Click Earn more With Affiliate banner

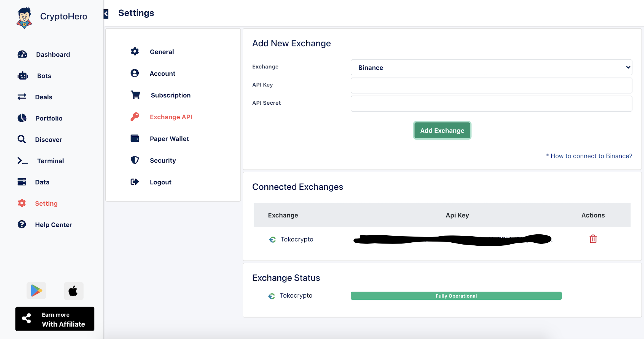tap(55, 319)
